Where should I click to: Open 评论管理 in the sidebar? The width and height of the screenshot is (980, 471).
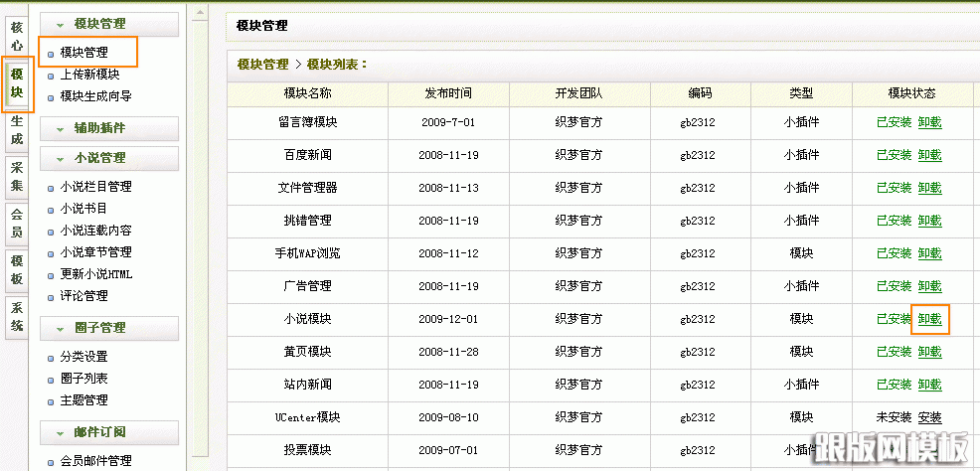(x=83, y=296)
